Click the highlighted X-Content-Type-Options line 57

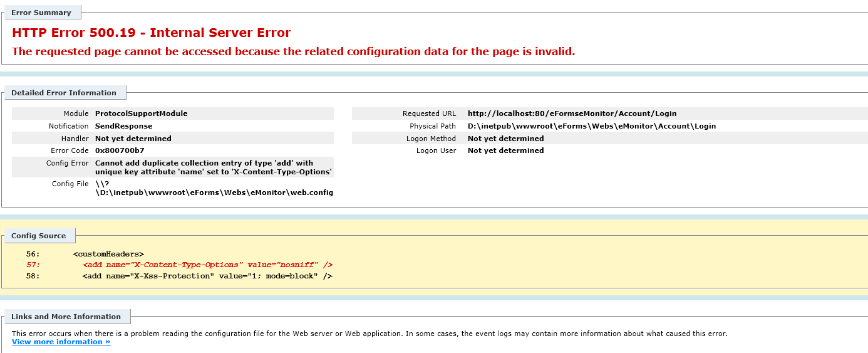coord(207,265)
